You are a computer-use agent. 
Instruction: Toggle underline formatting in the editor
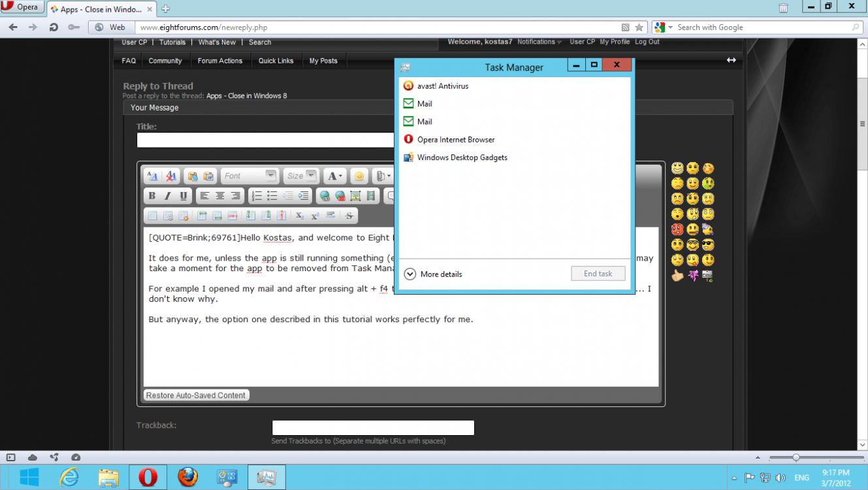tap(184, 196)
